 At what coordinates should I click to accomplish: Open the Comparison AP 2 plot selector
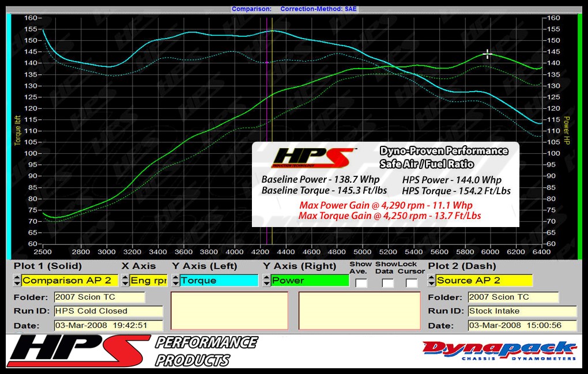coord(70,280)
